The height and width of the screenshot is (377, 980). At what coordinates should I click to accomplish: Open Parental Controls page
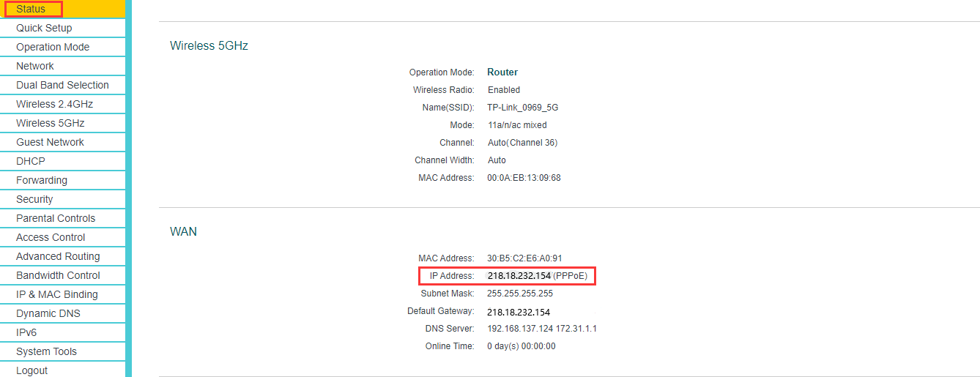pos(62,218)
